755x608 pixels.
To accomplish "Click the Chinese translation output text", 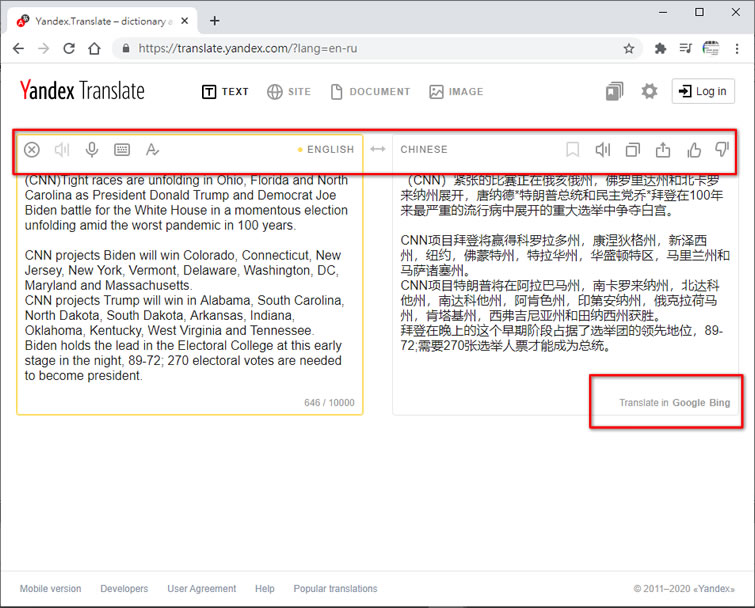I will pyautogui.click(x=564, y=263).
